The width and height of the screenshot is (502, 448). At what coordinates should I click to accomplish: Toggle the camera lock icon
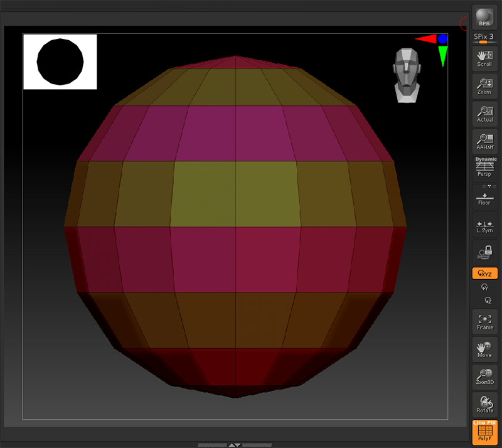[484, 252]
